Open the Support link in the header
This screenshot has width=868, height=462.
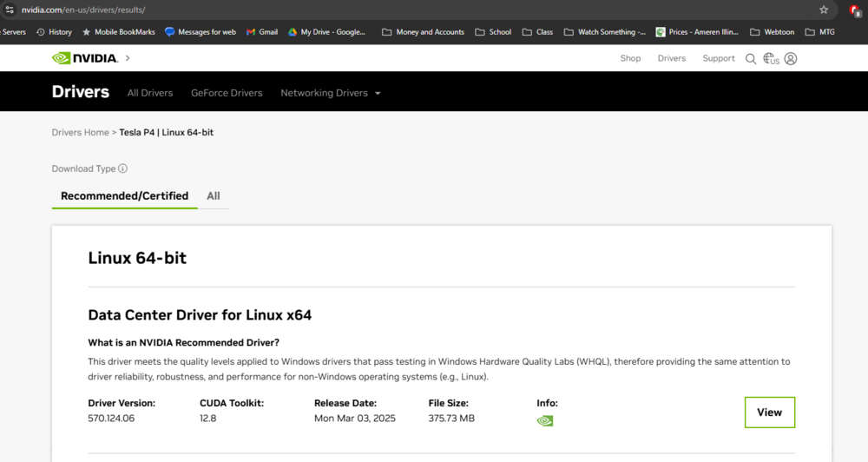click(719, 58)
